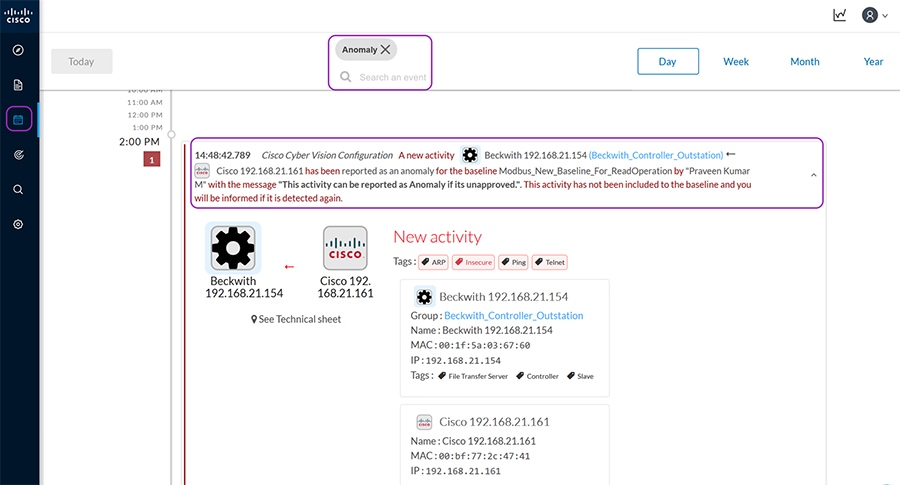
Task: Click the Ping tag
Action: pyautogui.click(x=513, y=262)
